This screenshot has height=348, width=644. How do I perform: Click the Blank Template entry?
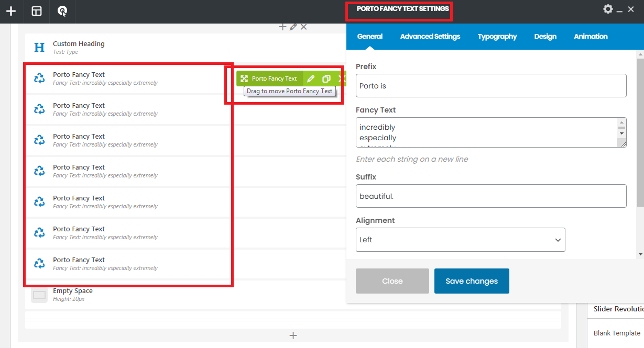[x=617, y=333]
